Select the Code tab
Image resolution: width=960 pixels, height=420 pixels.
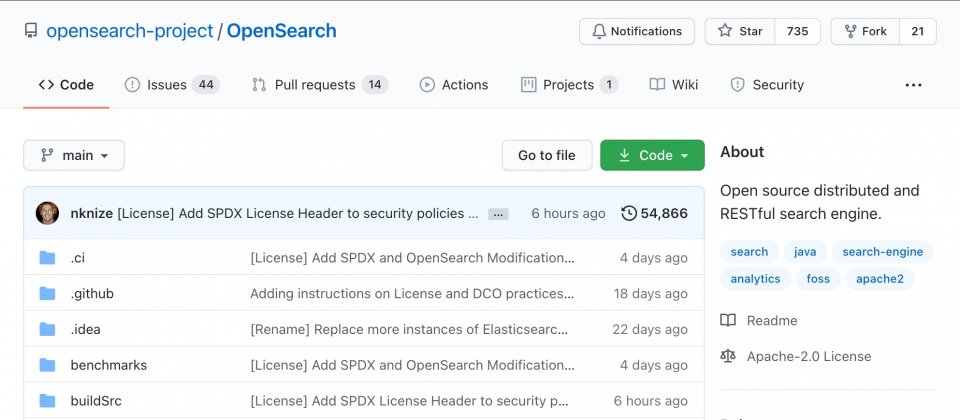[66, 85]
